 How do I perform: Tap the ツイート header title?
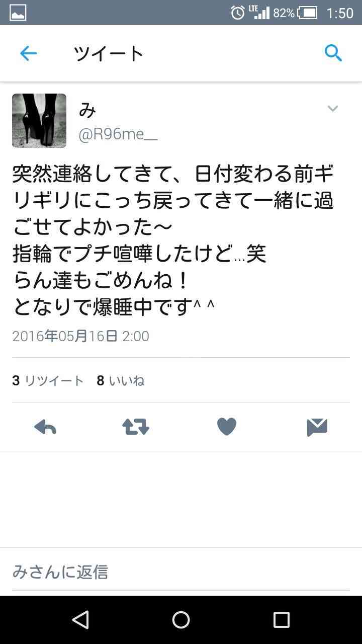(x=109, y=53)
